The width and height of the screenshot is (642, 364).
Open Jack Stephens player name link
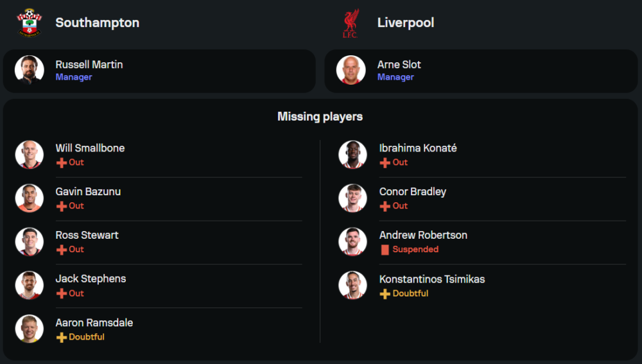coord(91,279)
